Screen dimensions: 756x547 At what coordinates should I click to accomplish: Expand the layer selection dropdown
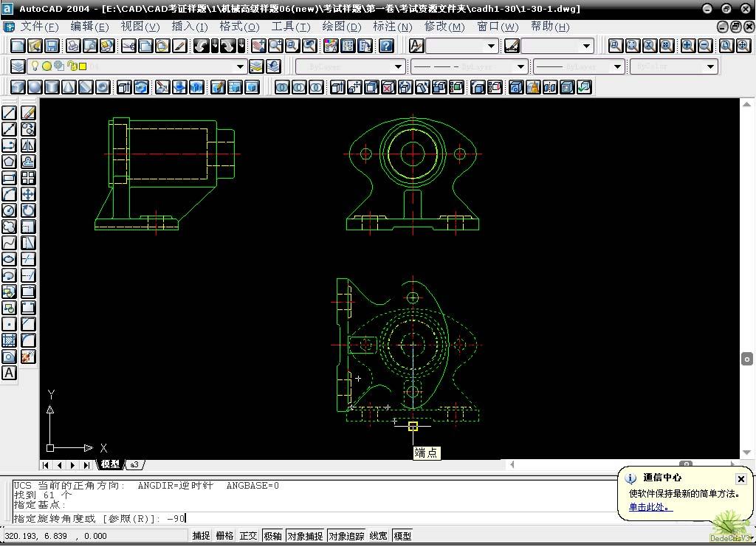click(240, 66)
